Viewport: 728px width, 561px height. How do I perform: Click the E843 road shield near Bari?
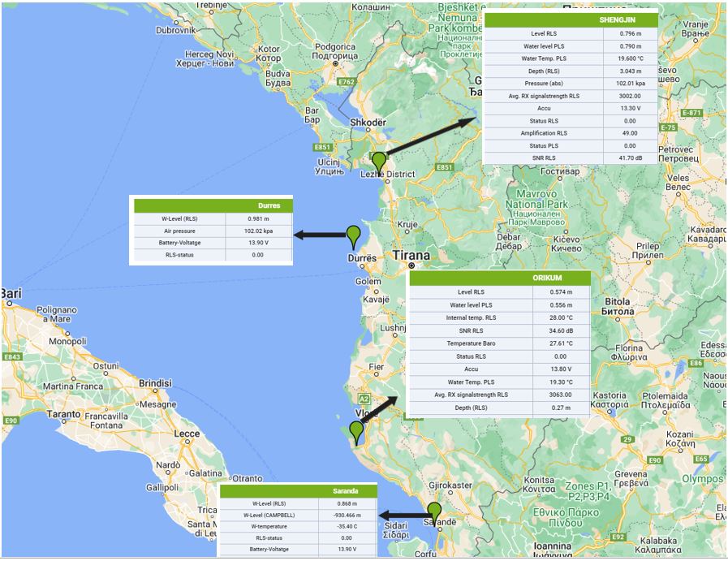click(12, 356)
